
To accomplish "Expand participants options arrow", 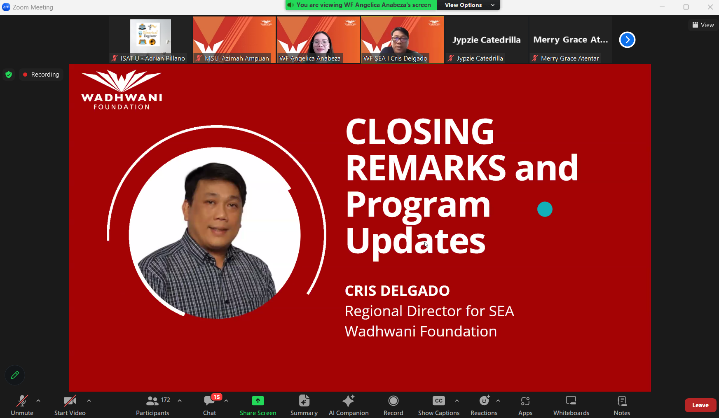I will tap(180, 401).
